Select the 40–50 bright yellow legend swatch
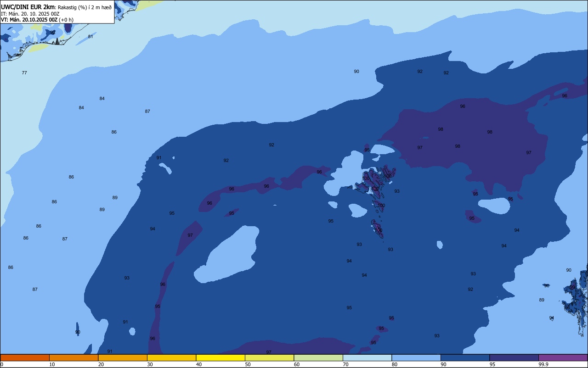This screenshot has width=588, height=368. point(220,357)
